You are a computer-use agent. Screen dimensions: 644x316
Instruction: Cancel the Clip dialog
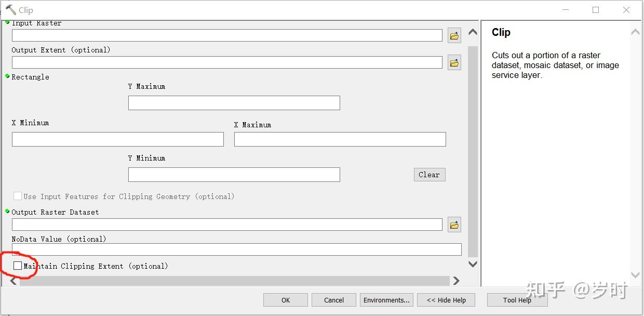(x=334, y=300)
